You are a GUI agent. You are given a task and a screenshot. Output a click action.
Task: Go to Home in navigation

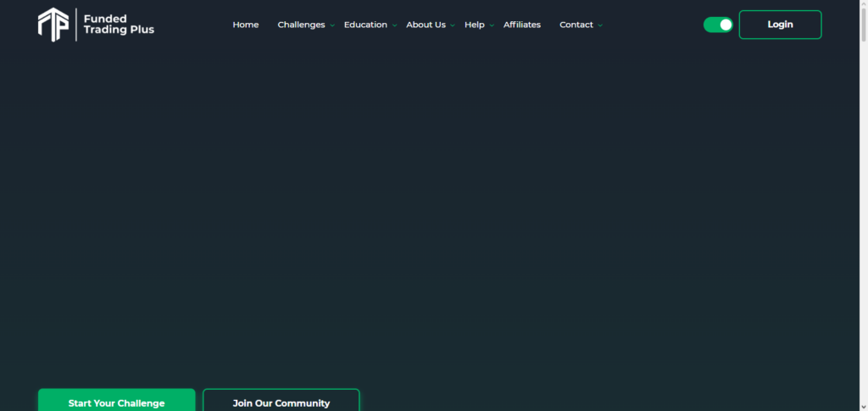(x=245, y=25)
